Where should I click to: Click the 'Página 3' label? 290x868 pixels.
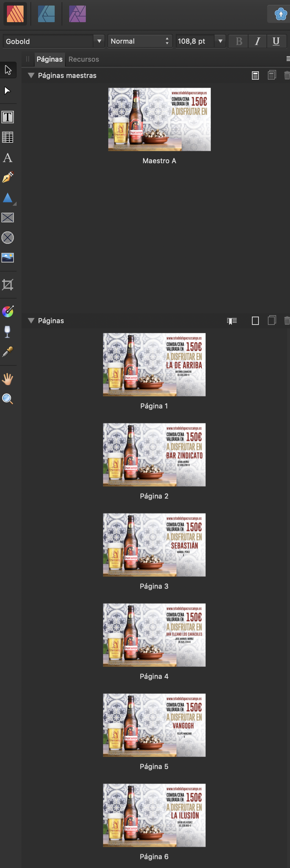pyautogui.click(x=154, y=586)
